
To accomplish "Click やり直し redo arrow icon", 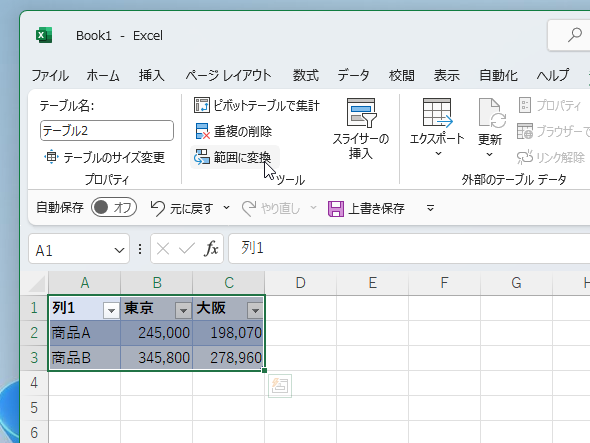I will point(249,208).
